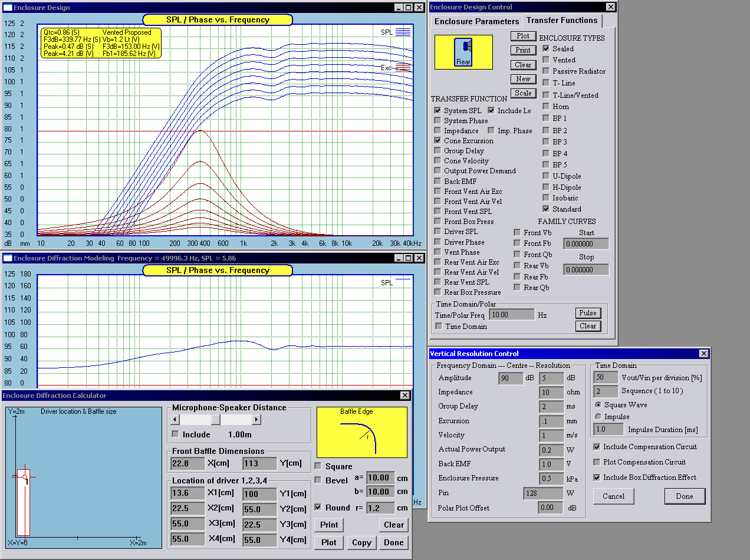
Task: Click the driver marker on baffle layout diagram
Action: coord(25,477)
